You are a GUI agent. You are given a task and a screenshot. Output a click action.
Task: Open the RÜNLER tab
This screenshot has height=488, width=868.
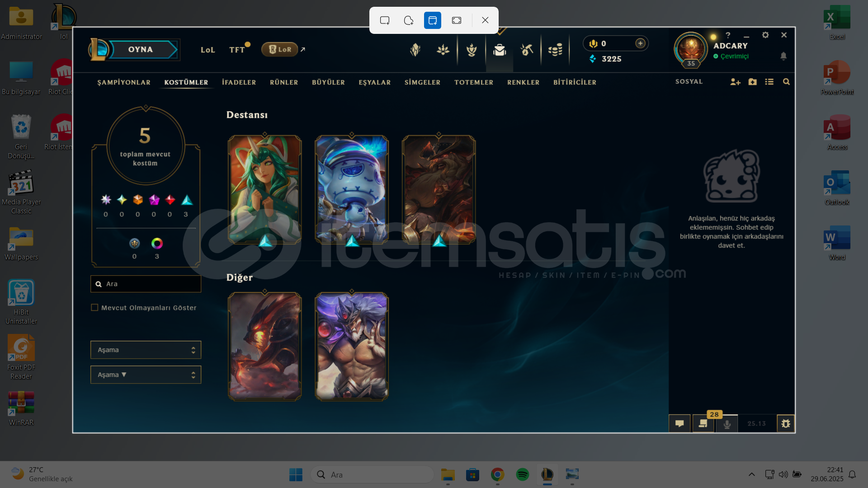coord(284,82)
